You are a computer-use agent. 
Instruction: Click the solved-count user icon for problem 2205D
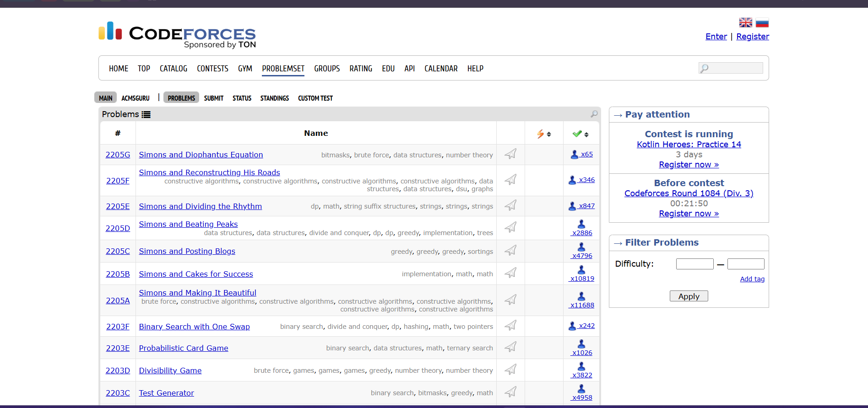pyautogui.click(x=581, y=224)
